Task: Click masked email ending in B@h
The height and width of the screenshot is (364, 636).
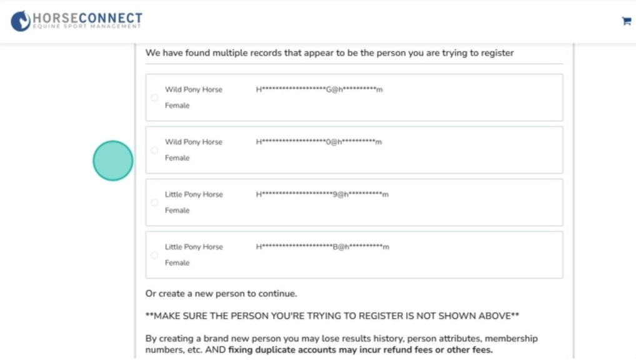Action: point(322,247)
